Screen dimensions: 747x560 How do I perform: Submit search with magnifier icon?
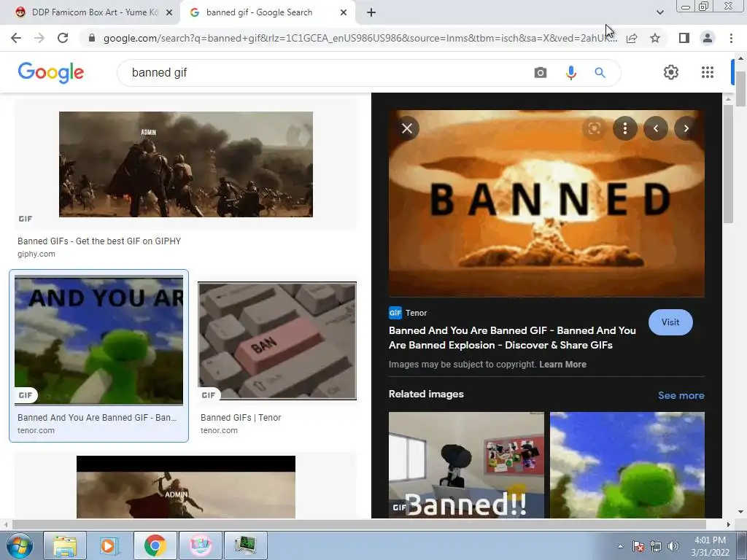coord(600,72)
